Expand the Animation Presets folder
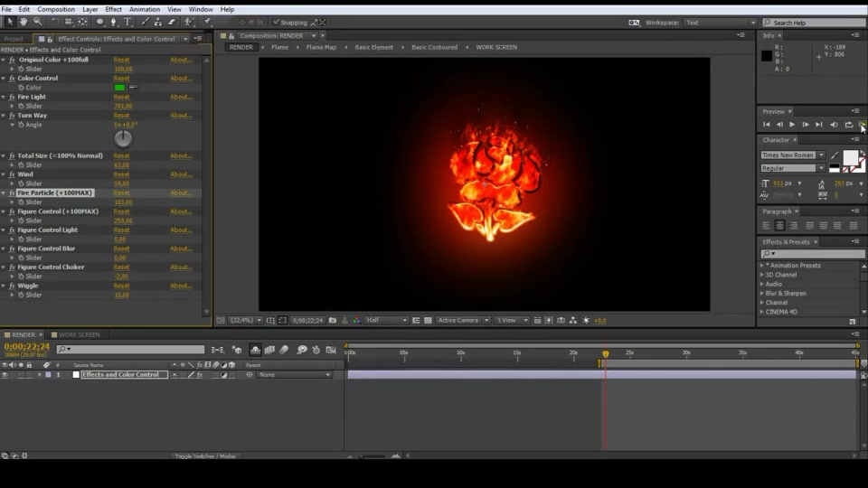 click(761, 266)
